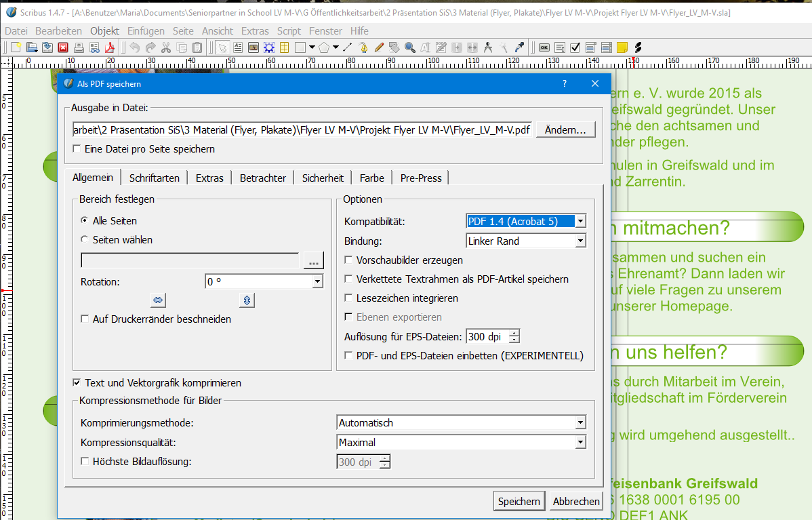Click the Save as PDF toolbar icon

110,47
